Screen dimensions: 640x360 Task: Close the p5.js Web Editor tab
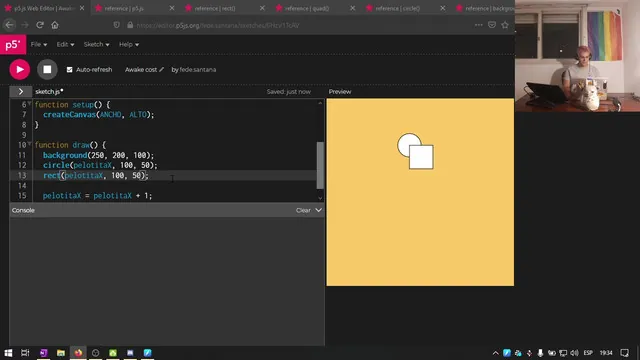[x=82, y=8]
